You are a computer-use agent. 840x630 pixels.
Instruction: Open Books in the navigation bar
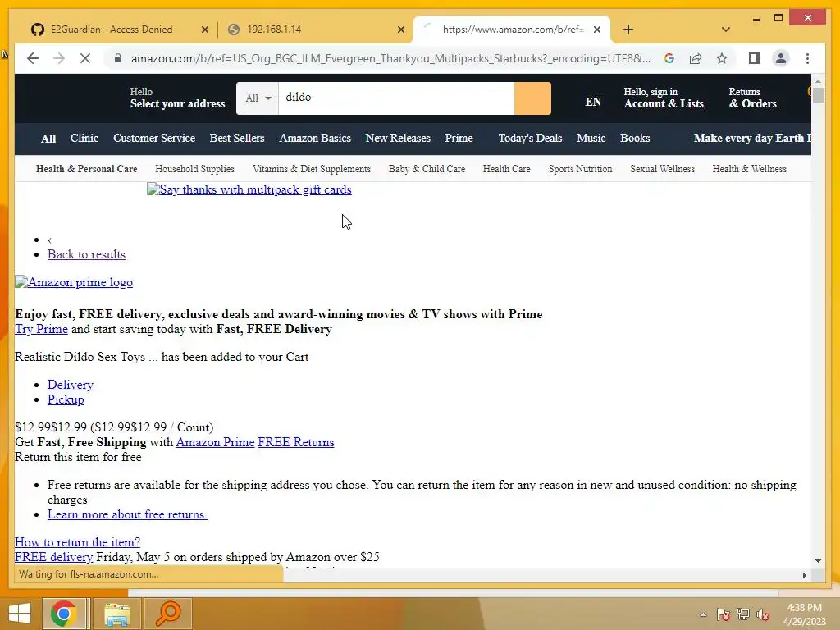635,138
